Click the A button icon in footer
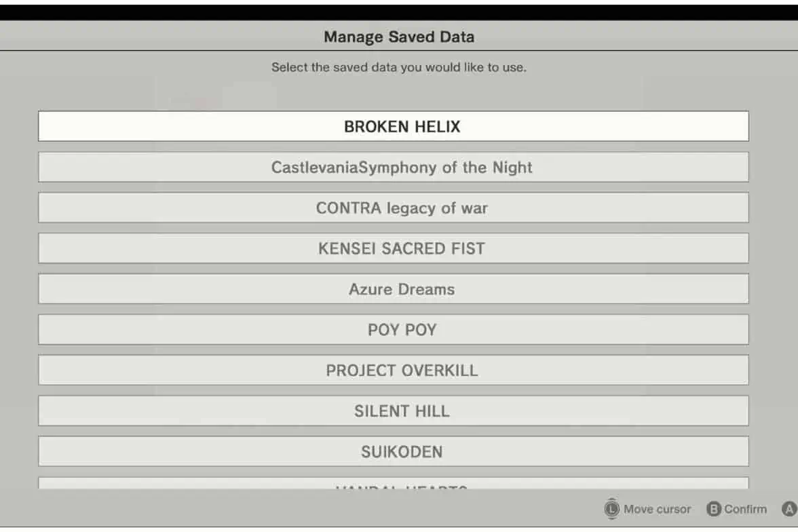The image size is (798, 532). click(789, 509)
